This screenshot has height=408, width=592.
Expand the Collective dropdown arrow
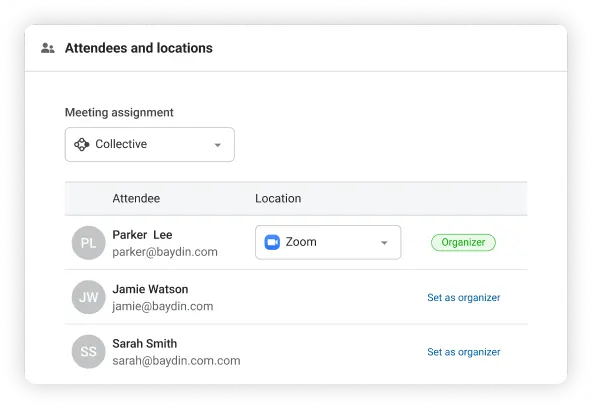[217, 145]
